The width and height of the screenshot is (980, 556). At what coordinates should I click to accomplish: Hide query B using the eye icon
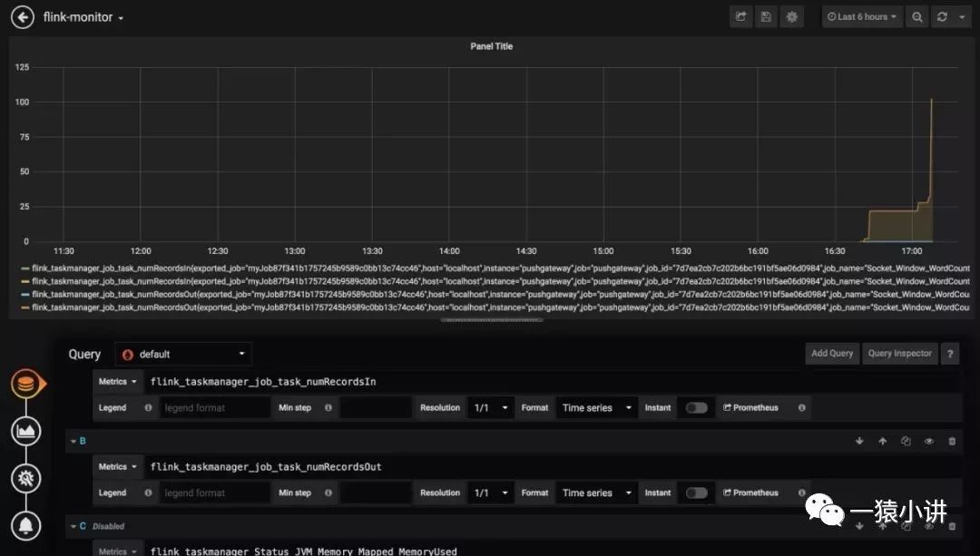(929, 442)
